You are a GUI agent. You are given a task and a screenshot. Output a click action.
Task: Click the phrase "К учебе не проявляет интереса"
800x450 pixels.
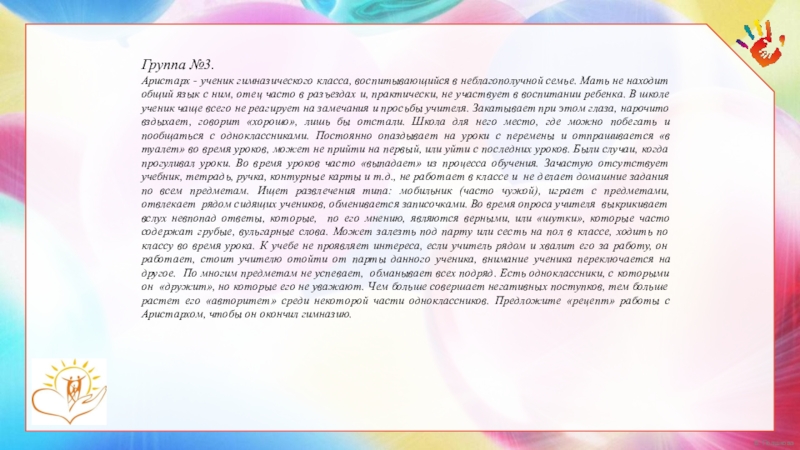coord(341,246)
